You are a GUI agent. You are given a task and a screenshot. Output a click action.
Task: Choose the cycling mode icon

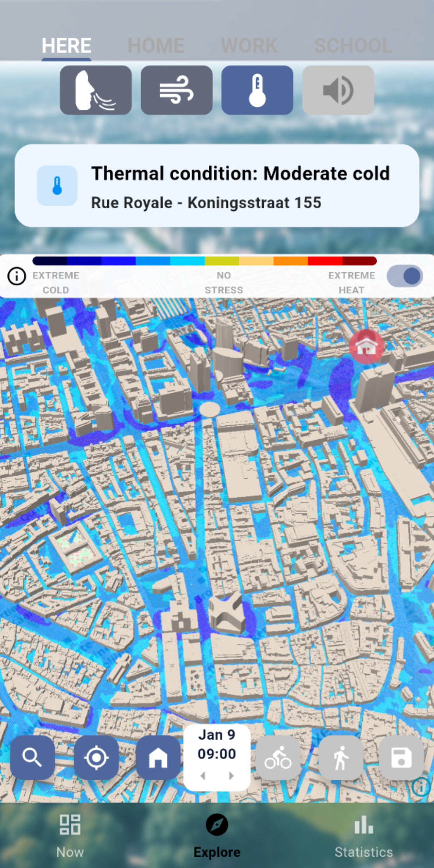tap(278, 758)
